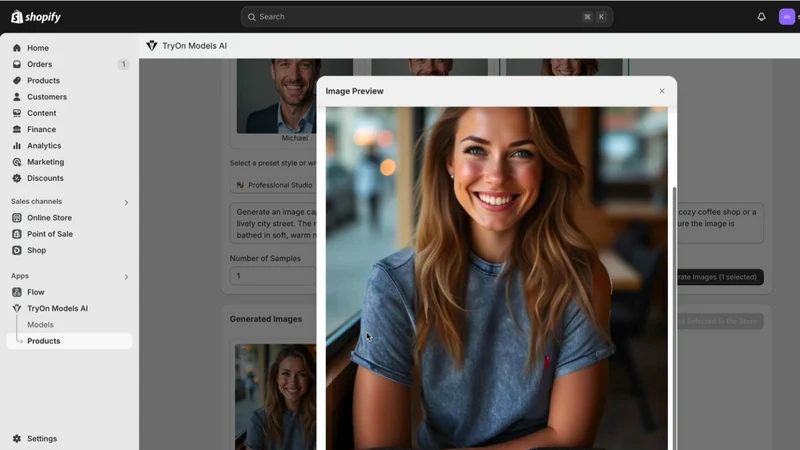Screen dimensions: 800x450
Task: Select the Products tag icon
Action: pos(17,81)
